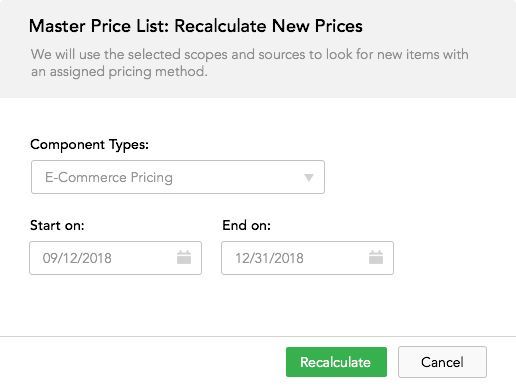
Task: Click the Master Price List dialog title
Action: coord(196,26)
